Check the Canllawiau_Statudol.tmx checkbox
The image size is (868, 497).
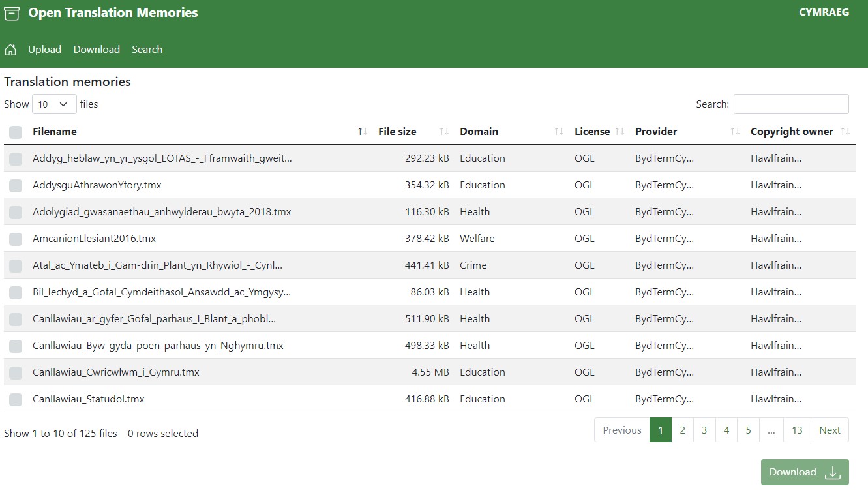(16, 400)
